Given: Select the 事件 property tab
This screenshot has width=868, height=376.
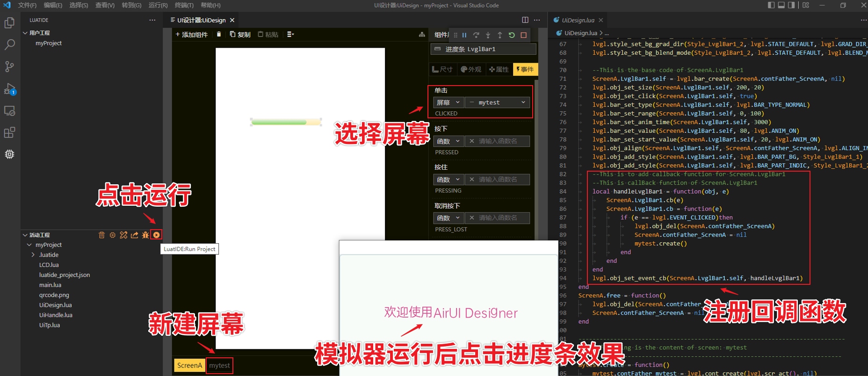Looking at the screenshot, I should coord(525,69).
